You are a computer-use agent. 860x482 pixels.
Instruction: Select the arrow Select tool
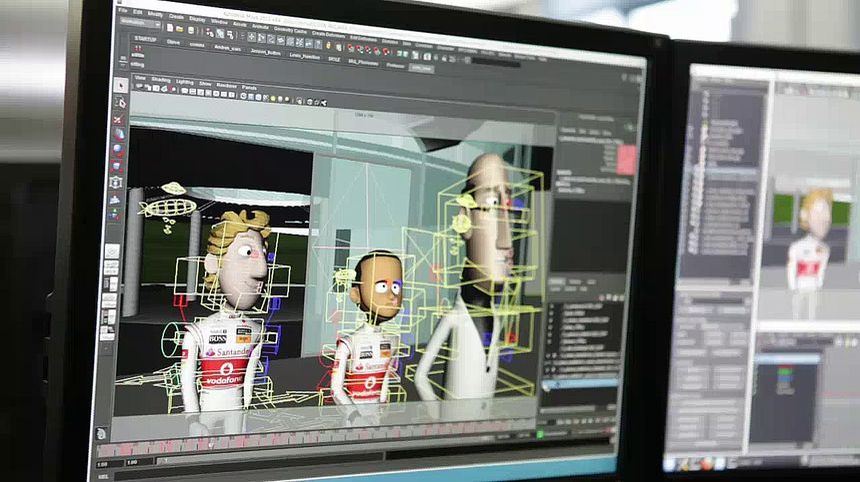(121, 86)
